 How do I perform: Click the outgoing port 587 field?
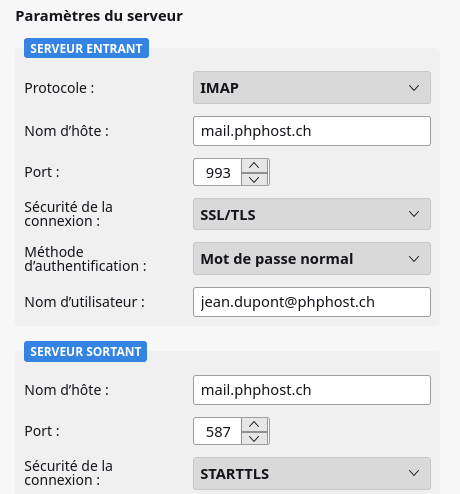pos(217,431)
